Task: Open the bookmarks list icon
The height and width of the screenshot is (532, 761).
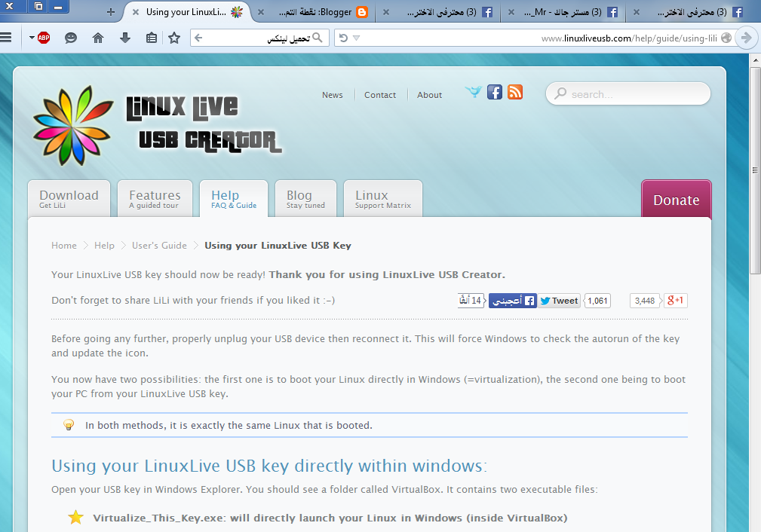Action: [x=152, y=38]
